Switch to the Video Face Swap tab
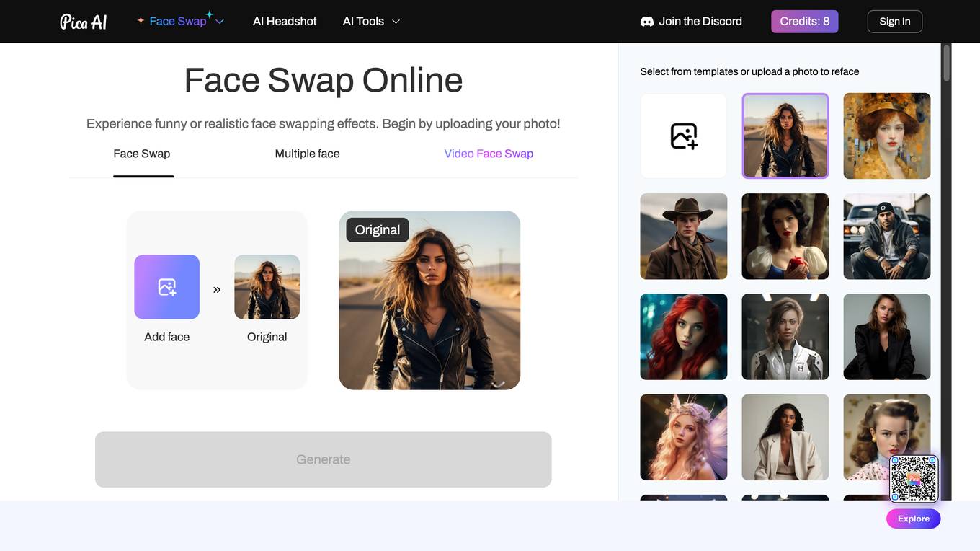 489,154
